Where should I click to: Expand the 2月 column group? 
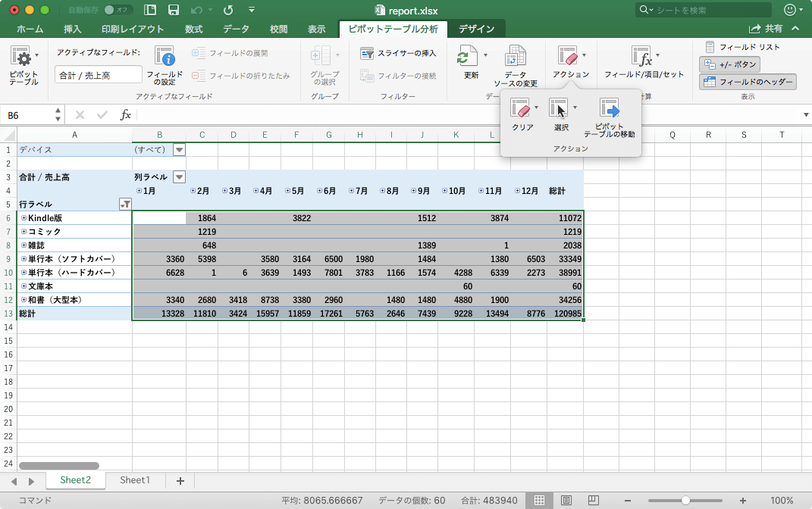coord(193,191)
